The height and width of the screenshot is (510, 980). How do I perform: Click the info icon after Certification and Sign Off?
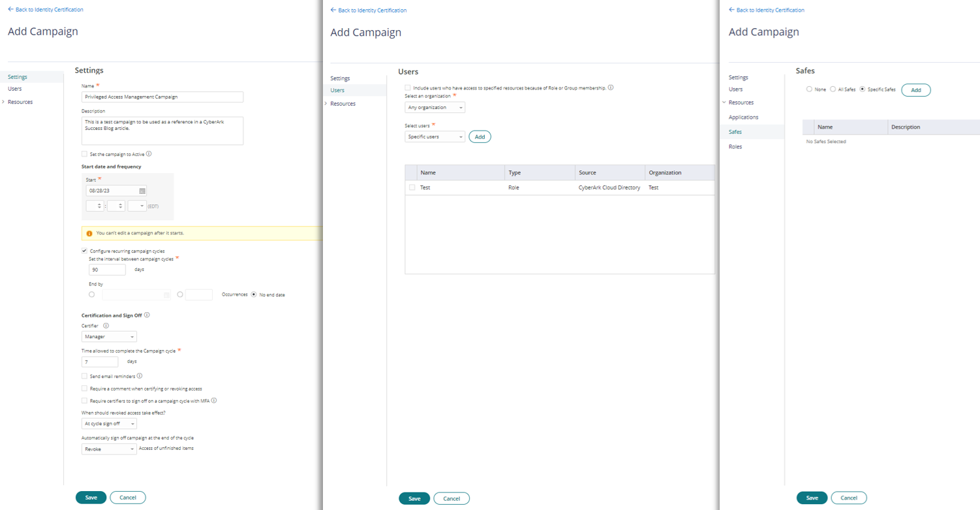(x=147, y=315)
